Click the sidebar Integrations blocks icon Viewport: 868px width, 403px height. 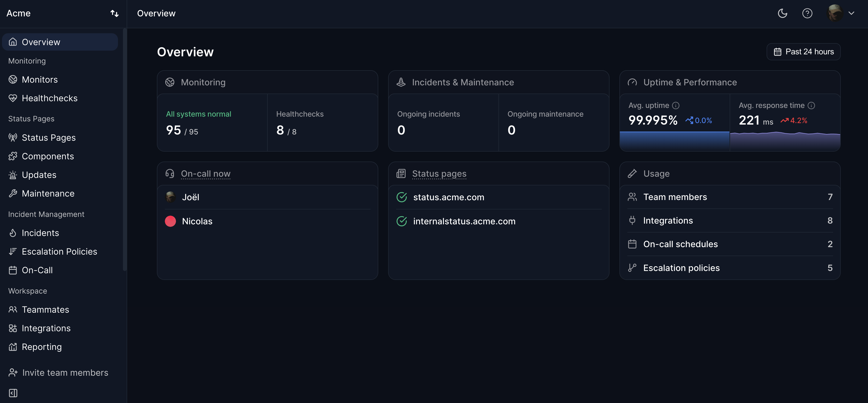(x=13, y=328)
